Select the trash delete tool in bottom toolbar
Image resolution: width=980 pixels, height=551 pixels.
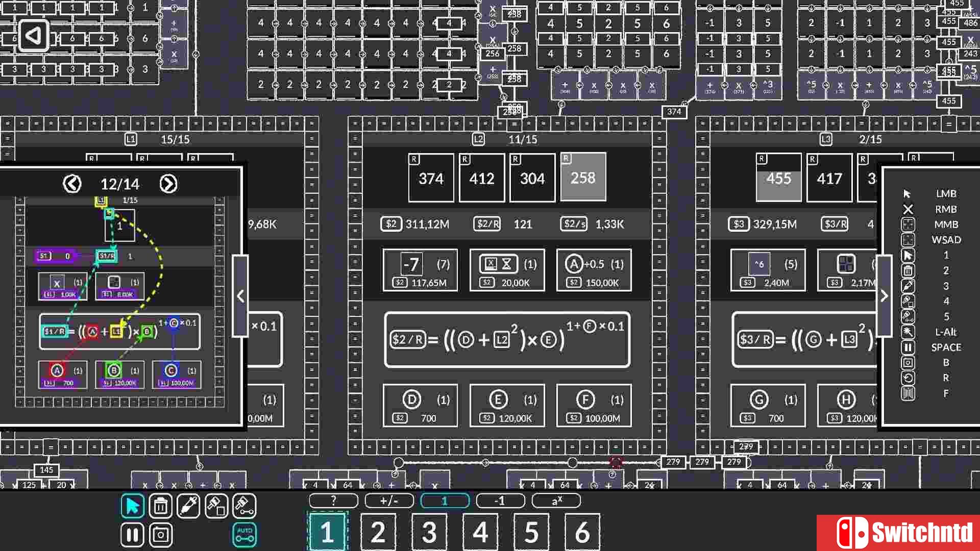click(161, 506)
